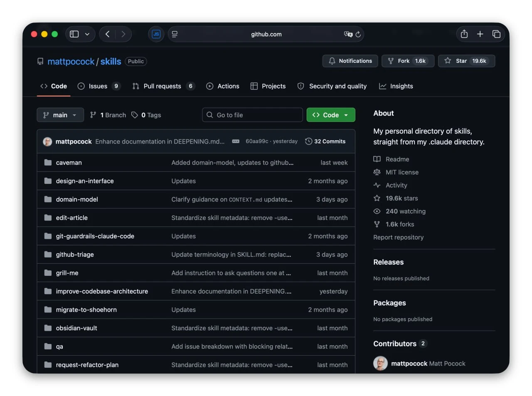Toggle the Safari sidebar icon
The width and height of the screenshot is (532, 396).
point(74,34)
